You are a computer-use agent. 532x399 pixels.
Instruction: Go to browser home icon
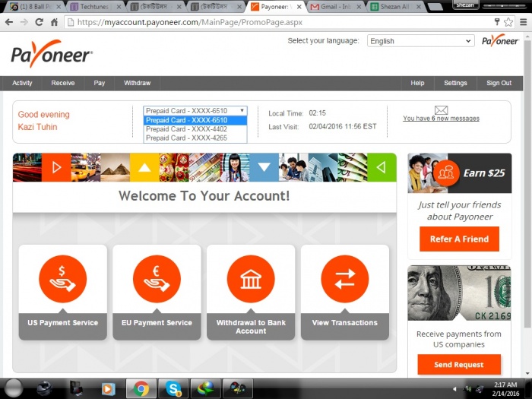pyautogui.click(x=54, y=22)
